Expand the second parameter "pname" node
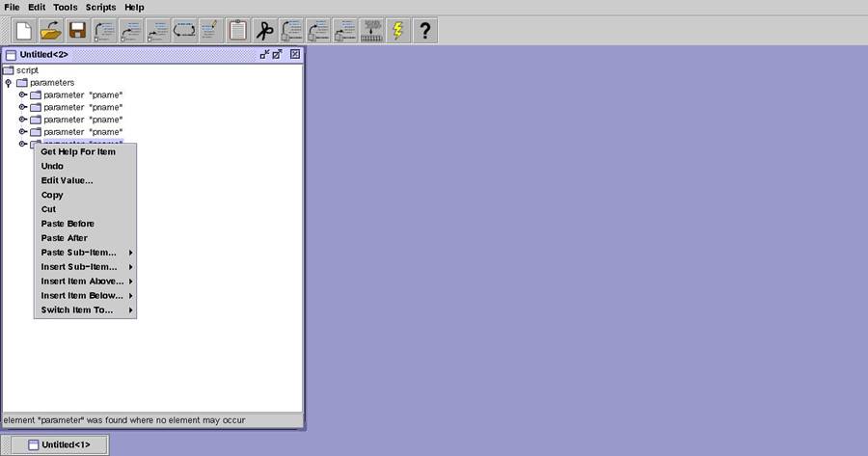Image resolution: width=868 pixels, height=456 pixels. [23, 107]
